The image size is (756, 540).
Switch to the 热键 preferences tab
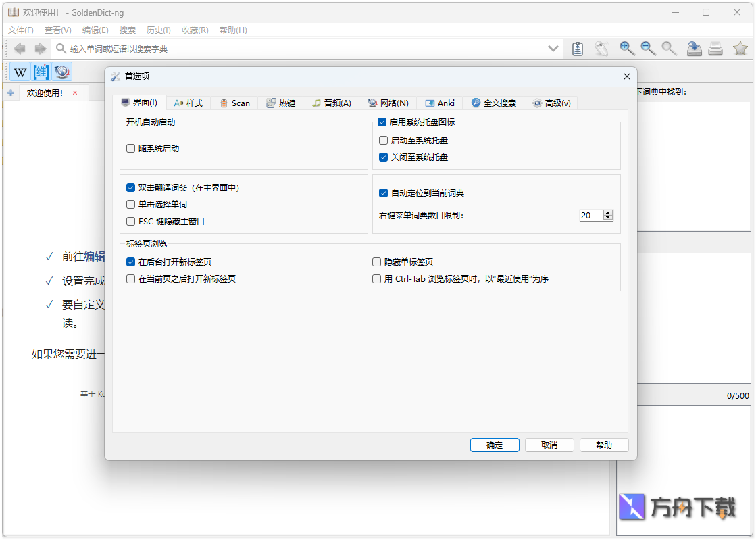pos(281,103)
